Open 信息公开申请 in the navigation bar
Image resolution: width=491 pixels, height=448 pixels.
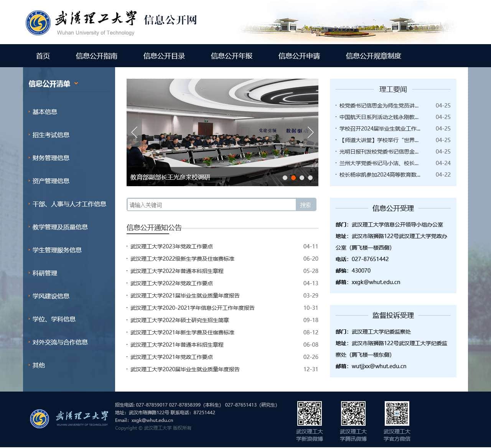(x=299, y=56)
